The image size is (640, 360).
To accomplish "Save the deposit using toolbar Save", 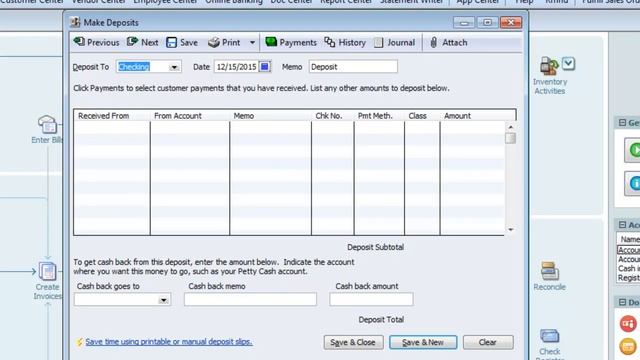I will click(182, 42).
